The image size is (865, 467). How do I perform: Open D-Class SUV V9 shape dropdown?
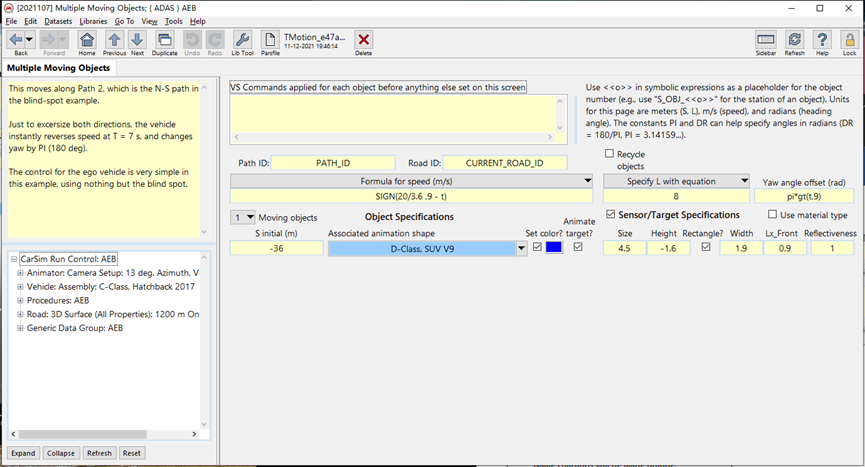521,249
